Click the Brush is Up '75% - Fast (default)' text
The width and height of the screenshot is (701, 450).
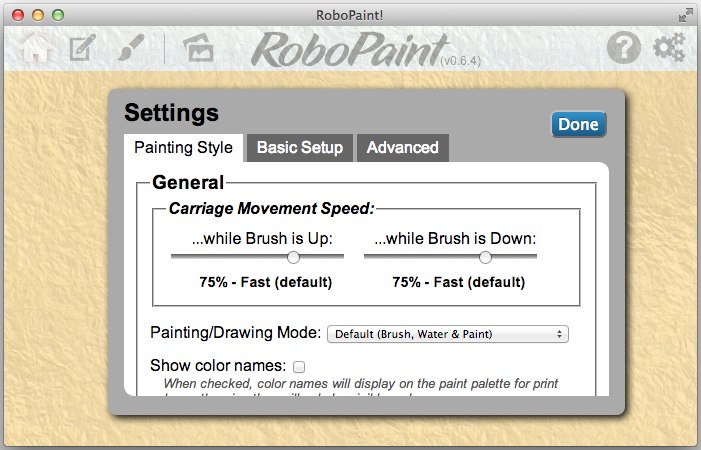coord(266,282)
